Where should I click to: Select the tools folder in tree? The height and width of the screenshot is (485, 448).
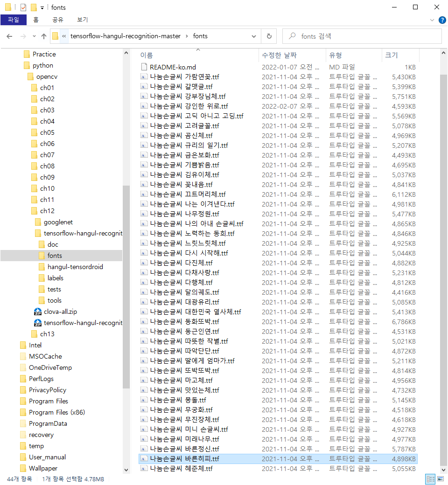coord(55,300)
